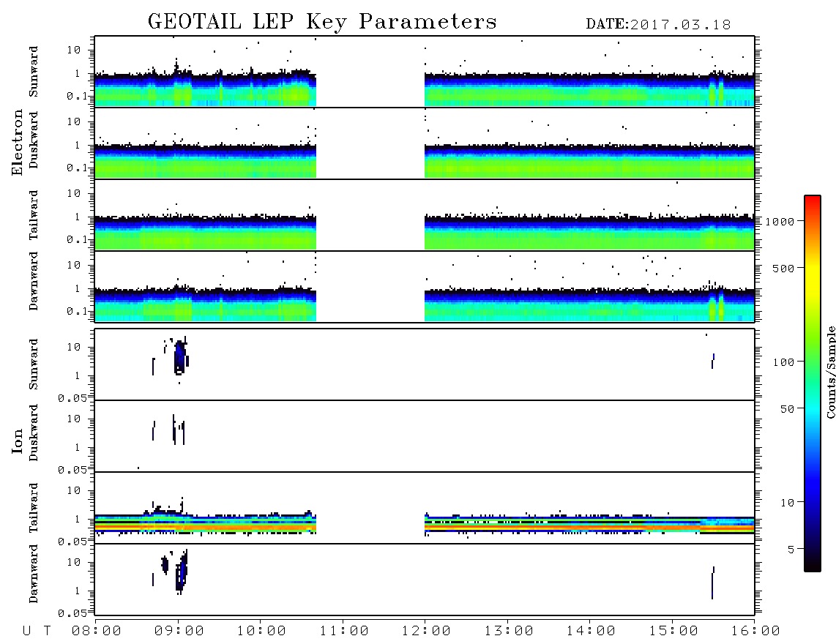836x644 pixels.
Task: Click the GEOTAIL LEP Key Parameters title
Action: (x=322, y=22)
